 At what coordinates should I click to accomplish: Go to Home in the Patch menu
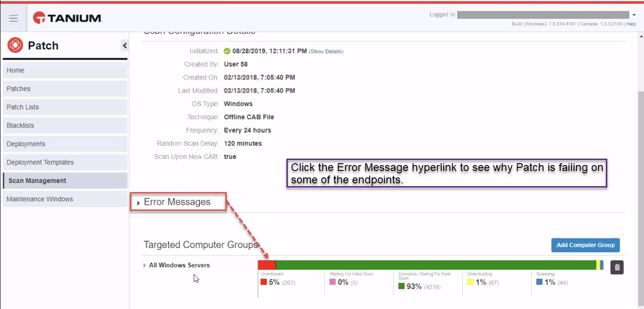(65, 70)
